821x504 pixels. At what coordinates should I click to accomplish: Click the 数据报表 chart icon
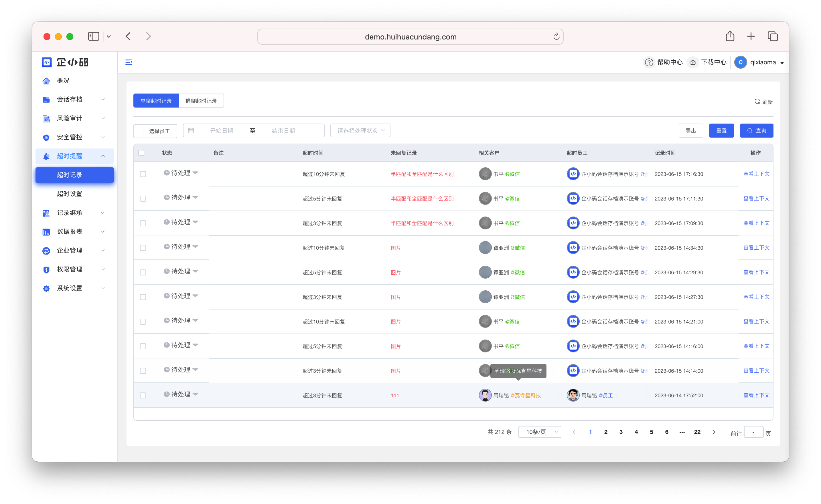(x=46, y=232)
